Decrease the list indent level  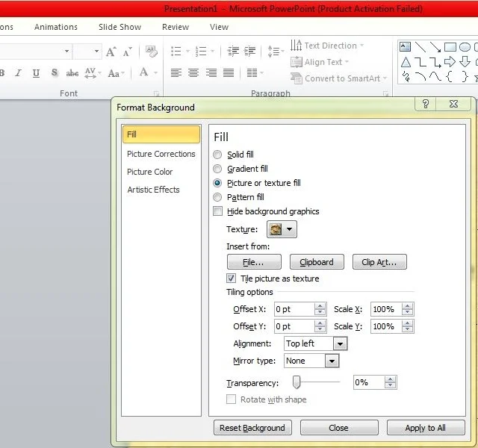point(233,52)
